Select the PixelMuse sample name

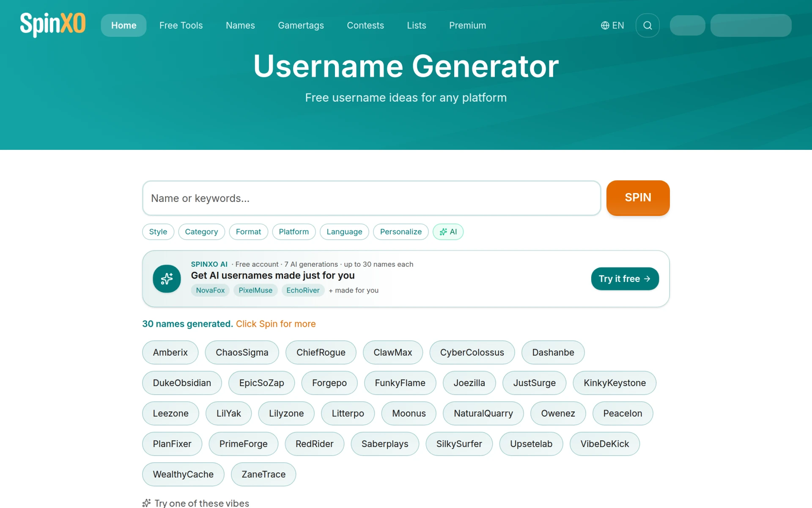(255, 290)
